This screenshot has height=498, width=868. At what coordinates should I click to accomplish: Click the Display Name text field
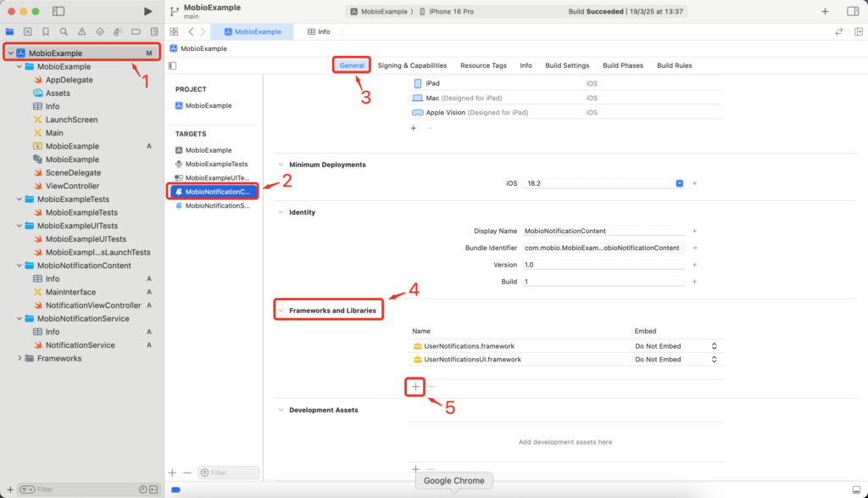click(x=603, y=231)
